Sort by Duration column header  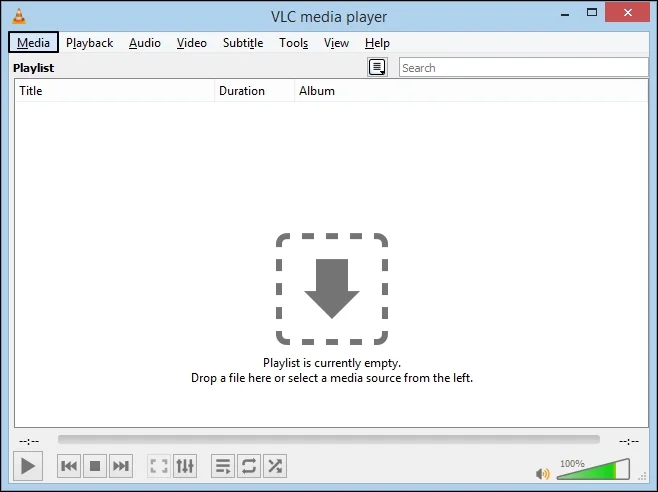(x=254, y=91)
